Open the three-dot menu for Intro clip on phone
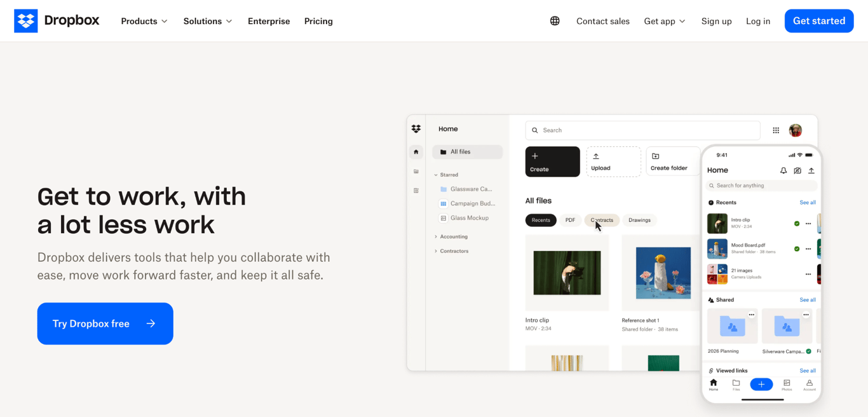868x417 pixels. click(808, 224)
